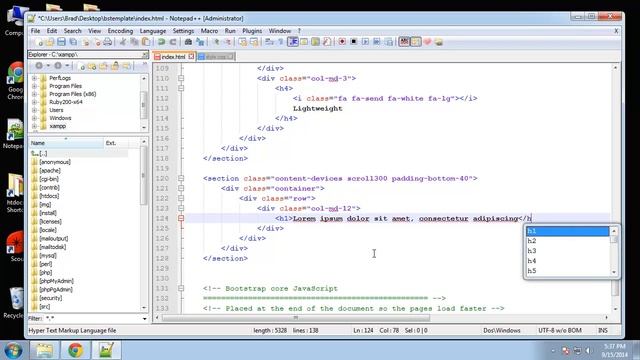Click the red heart favorites icon
The height and width of the screenshot is (360, 640).
[x=427, y=42]
